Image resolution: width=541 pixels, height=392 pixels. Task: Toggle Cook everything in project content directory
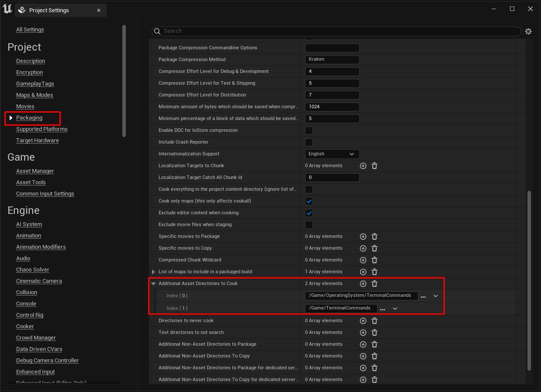(309, 189)
